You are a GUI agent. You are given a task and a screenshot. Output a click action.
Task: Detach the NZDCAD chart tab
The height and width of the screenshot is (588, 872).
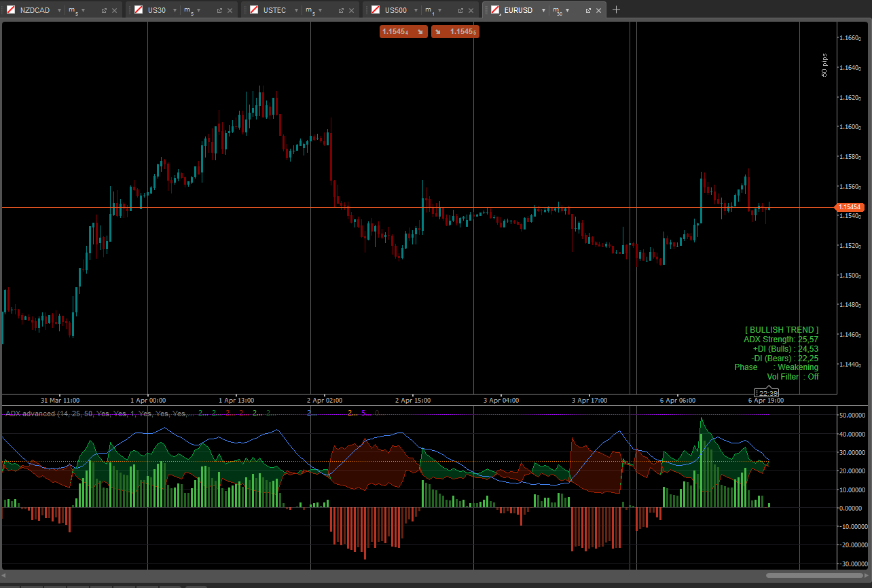[104, 10]
